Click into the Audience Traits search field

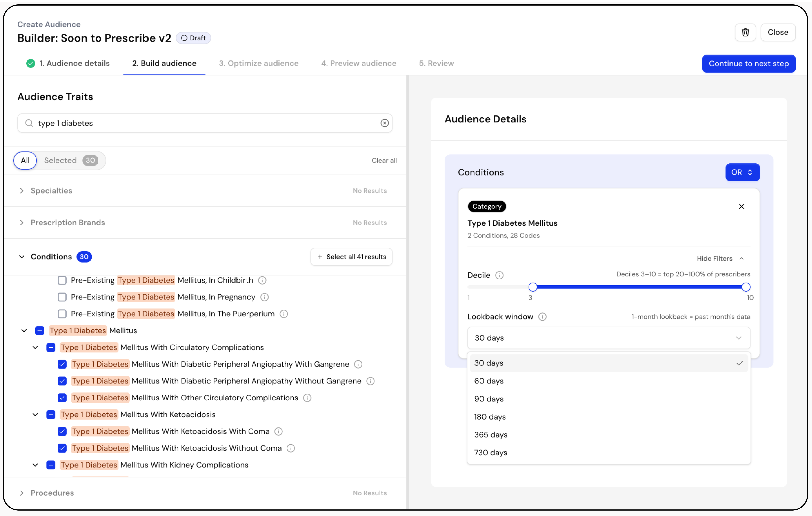pyautogui.click(x=202, y=123)
